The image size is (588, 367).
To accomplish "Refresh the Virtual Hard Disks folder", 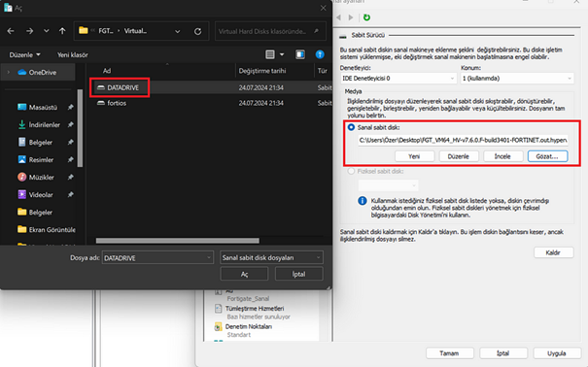I will [x=197, y=31].
